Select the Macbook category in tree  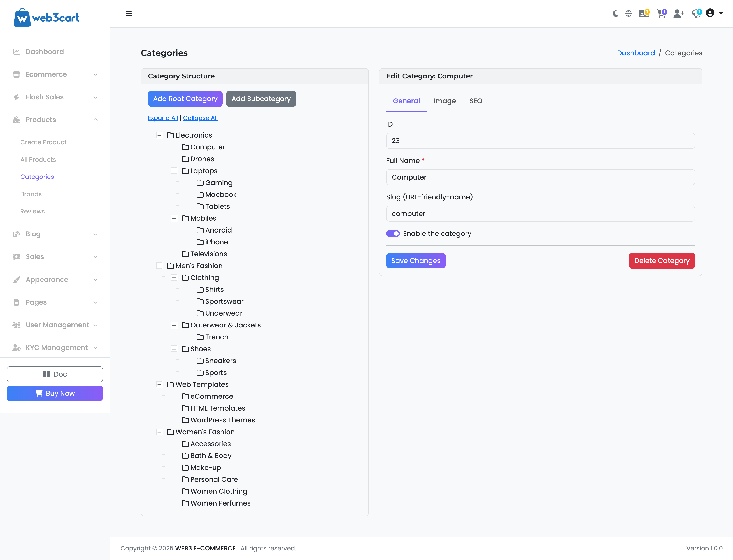point(220,195)
